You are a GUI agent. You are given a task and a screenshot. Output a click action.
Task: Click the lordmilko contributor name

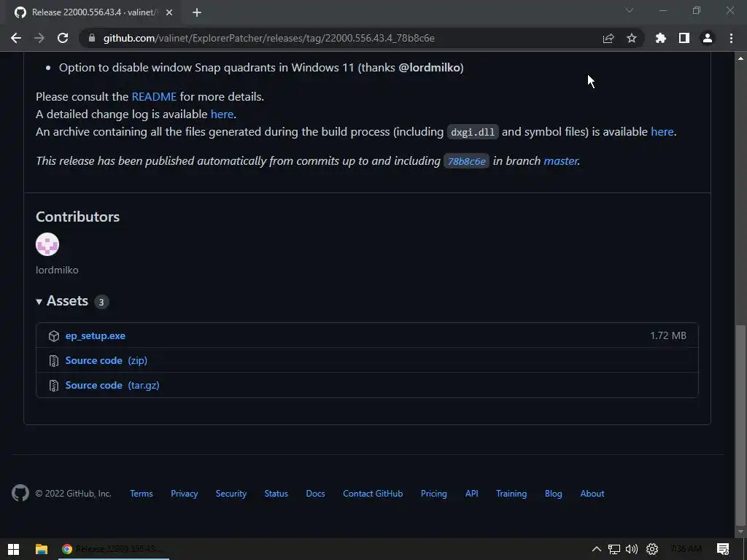(57, 270)
